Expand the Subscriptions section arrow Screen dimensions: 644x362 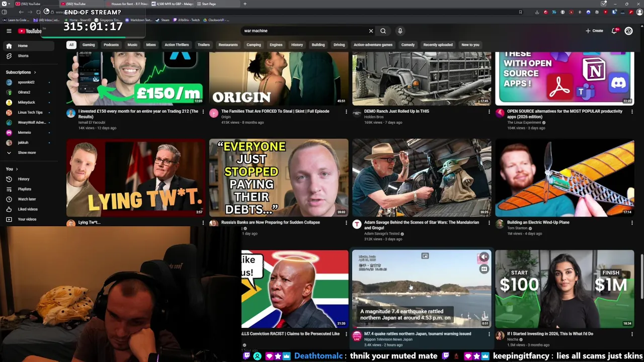click(35, 72)
